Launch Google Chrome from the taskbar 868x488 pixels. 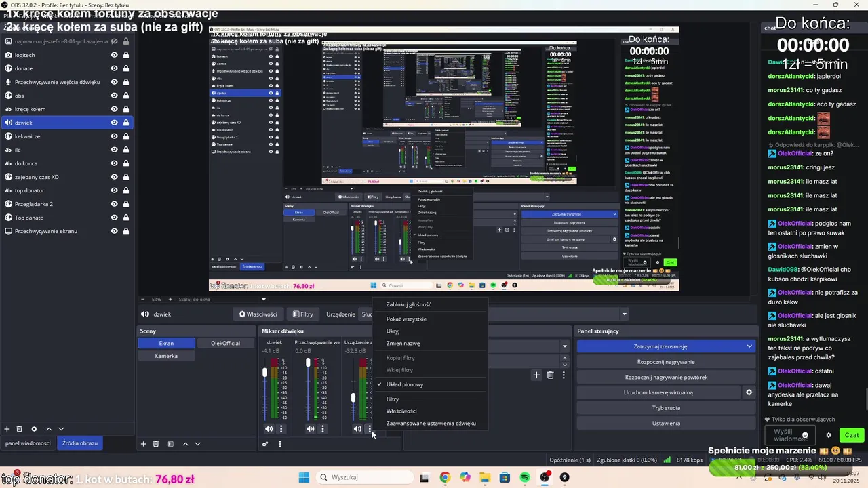coord(445,477)
